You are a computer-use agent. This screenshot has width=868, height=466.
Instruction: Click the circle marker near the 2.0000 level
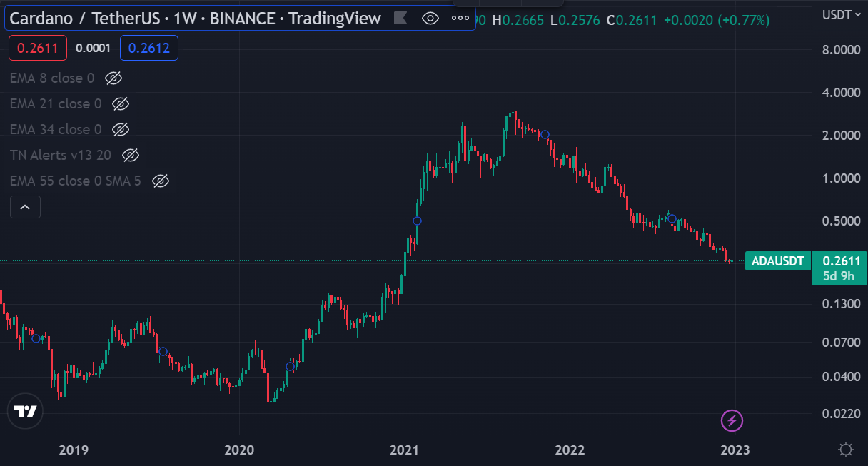[545, 134]
